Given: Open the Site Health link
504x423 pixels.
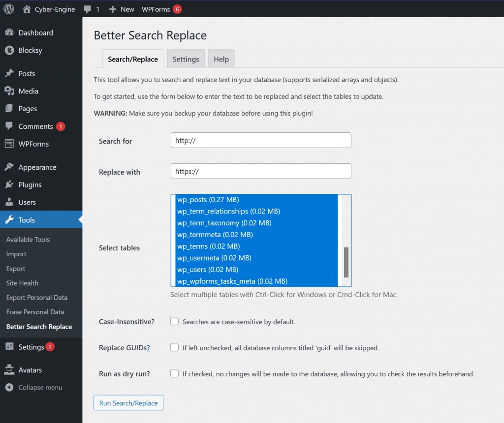Looking at the screenshot, I should pyautogui.click(x=22, y=283).
